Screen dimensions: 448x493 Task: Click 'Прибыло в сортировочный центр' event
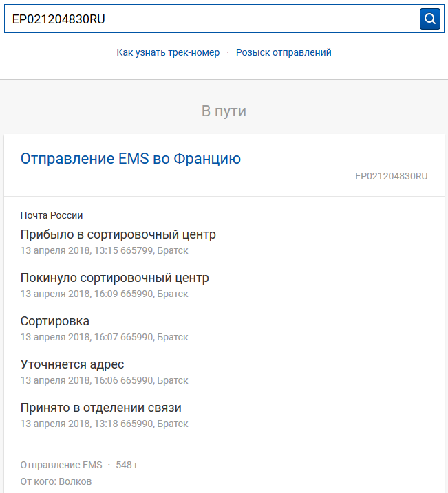[x=118, y=234]
